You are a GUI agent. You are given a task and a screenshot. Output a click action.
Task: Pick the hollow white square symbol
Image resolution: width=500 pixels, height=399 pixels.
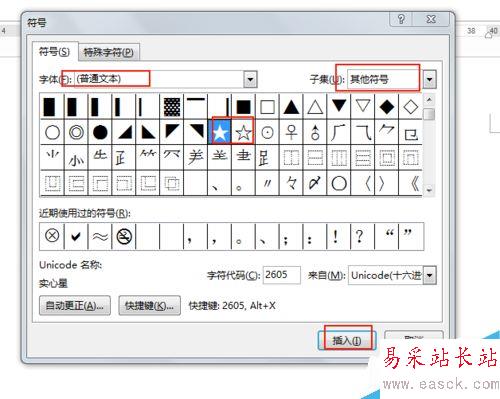click(x=267, y=107)
